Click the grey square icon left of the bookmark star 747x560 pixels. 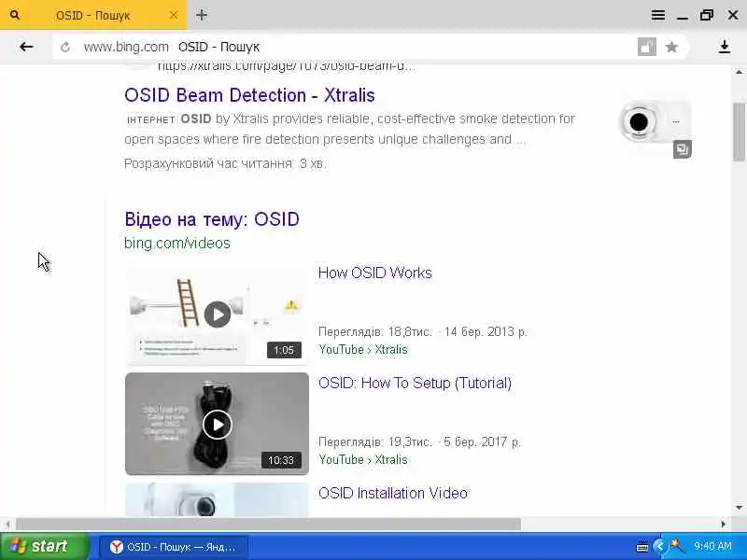(x=647, y=47)
